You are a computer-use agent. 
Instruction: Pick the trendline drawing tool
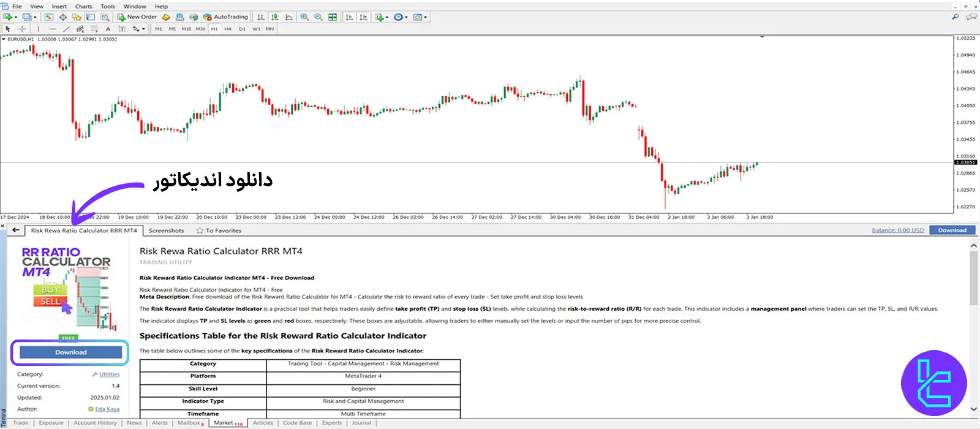66,29
